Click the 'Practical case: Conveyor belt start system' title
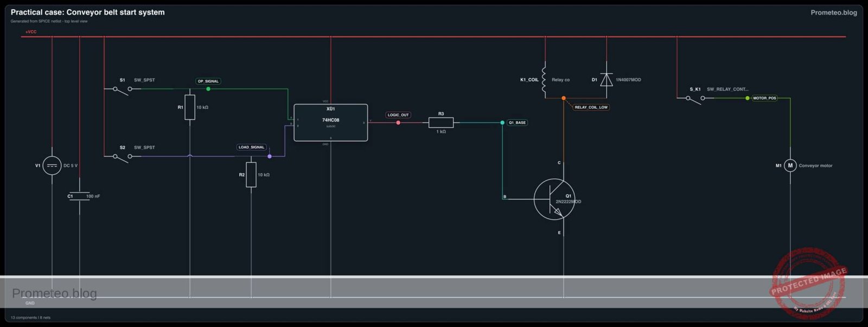 pyautogui.click(x=88, y=12)
